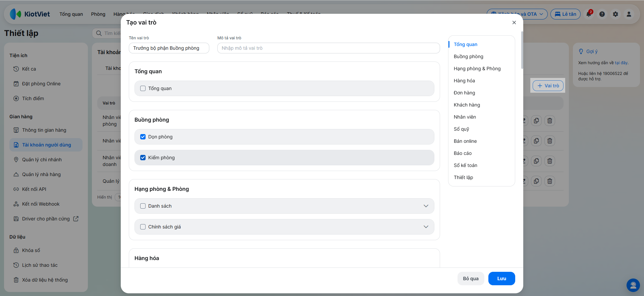644x296 pixels.
Task: Click the Lễ tân button
Action: [566, 14]
